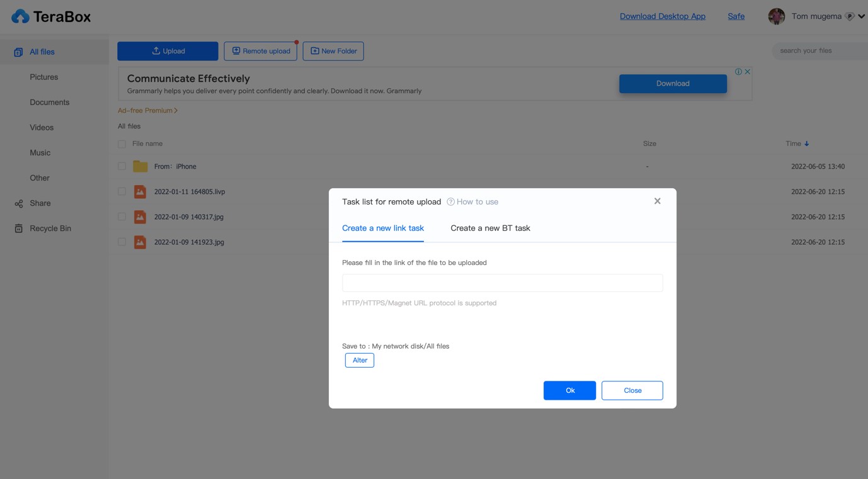Open Share from the sidebar
The image size is (868, 479).
[x=40, y=203]
